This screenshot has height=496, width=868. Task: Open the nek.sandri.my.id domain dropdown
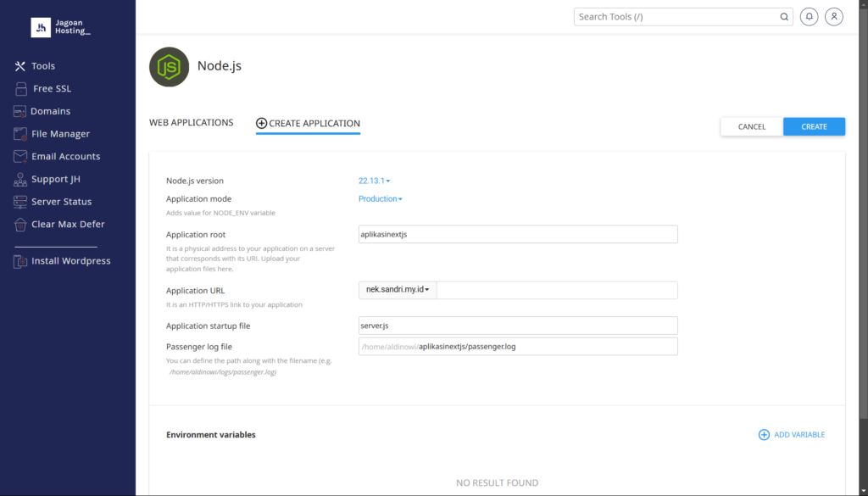(398, 291)
